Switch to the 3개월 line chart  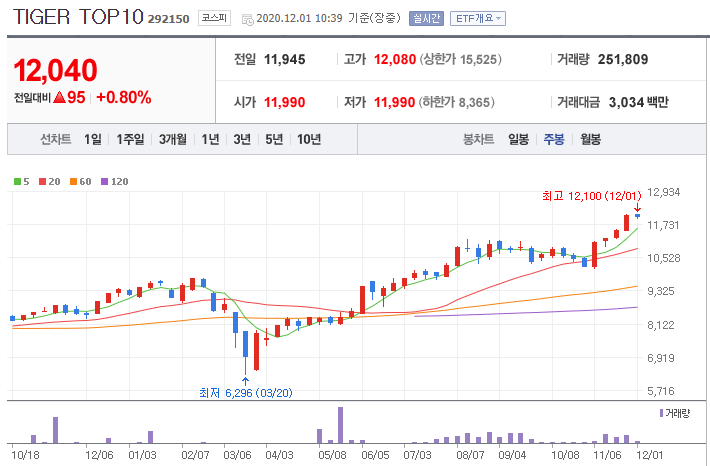[x=173, y=139]
